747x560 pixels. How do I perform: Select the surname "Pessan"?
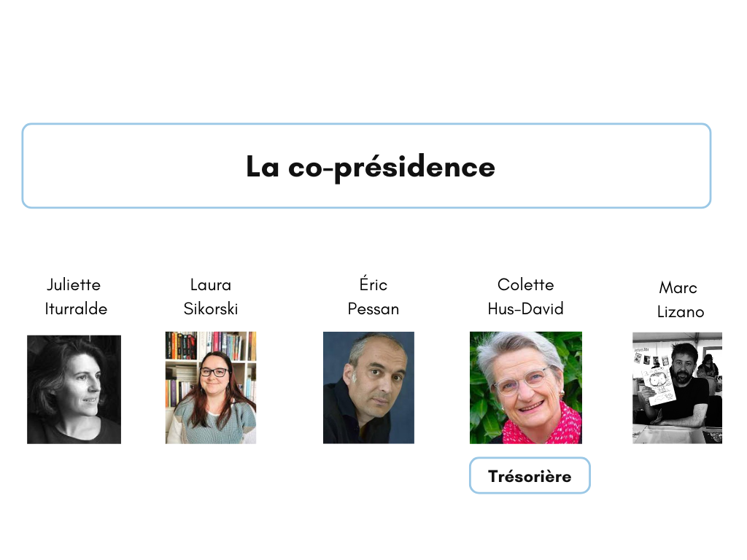click(x=373, y=308)
